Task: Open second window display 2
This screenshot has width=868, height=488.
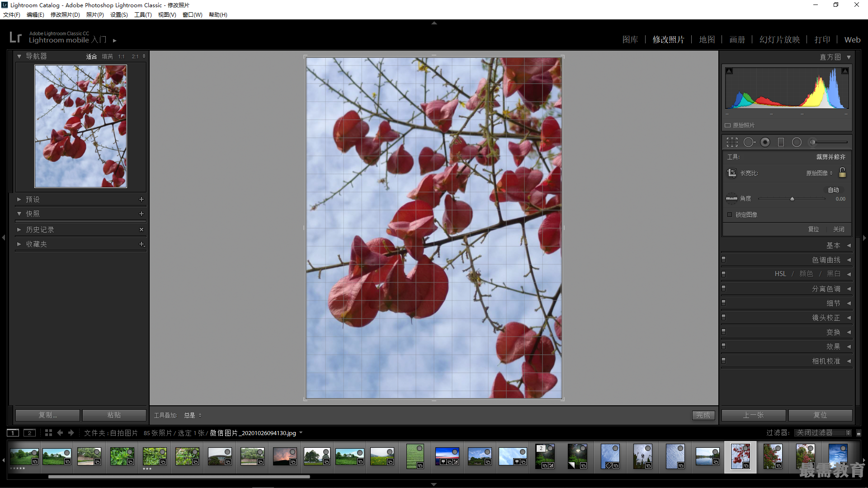Action: 29,433
